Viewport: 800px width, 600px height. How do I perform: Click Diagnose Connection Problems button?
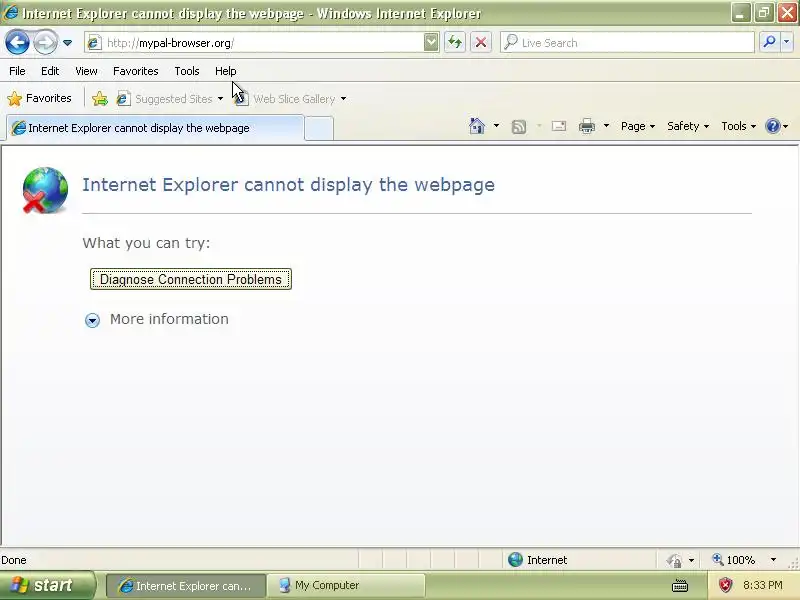pos(191,279)
